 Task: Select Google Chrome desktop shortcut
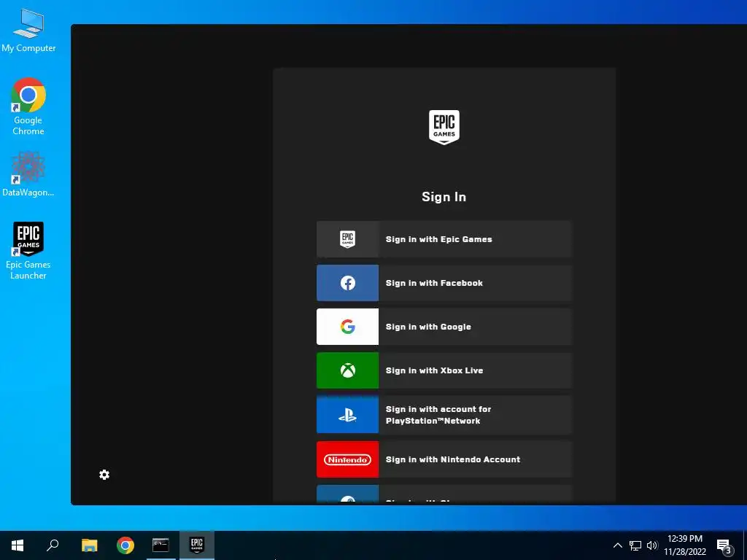[28, 106]
